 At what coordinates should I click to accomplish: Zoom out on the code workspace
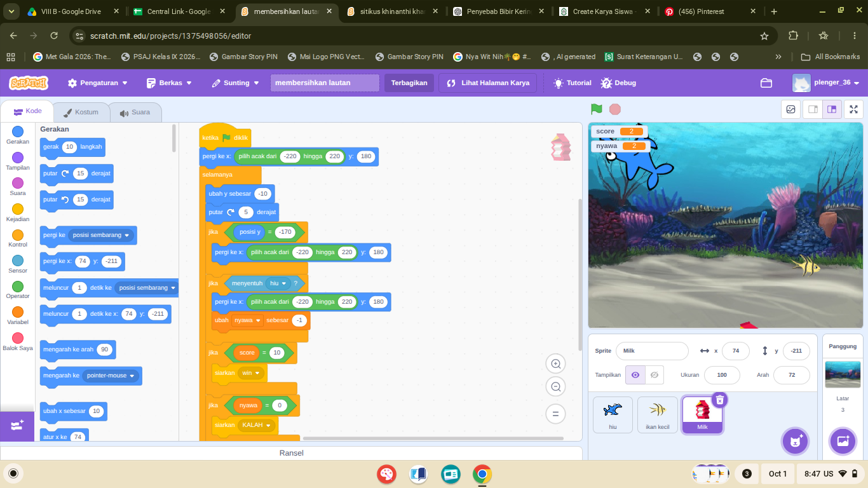[555, 386]
